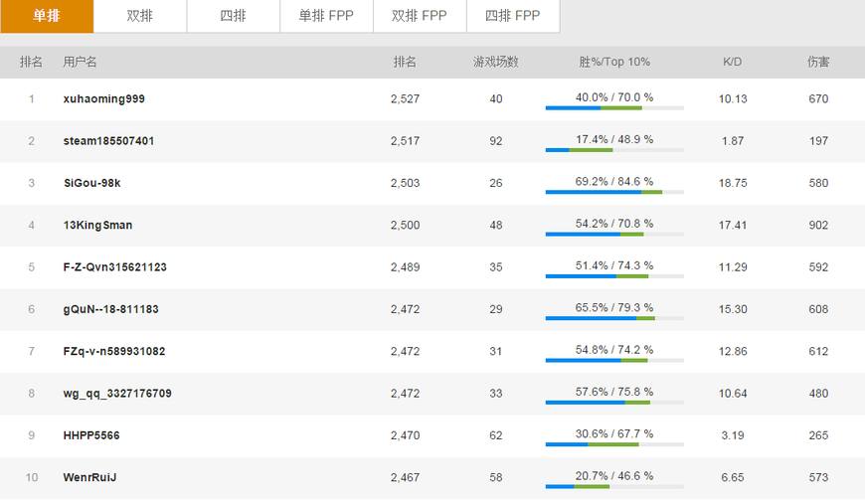The image size is (865, 504).
Task: Open the 单排 FPP tab
Action: point(326,16)
